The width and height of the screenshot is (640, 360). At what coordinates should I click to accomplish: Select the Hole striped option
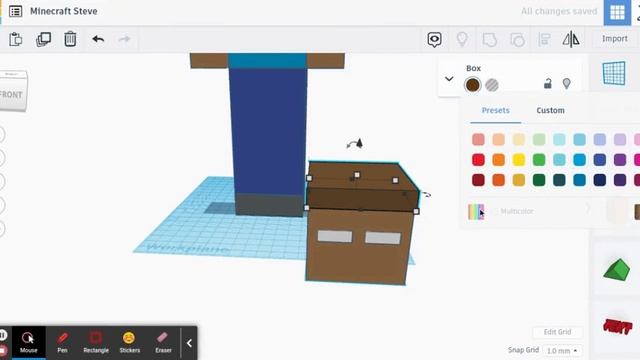click(492, 85)
